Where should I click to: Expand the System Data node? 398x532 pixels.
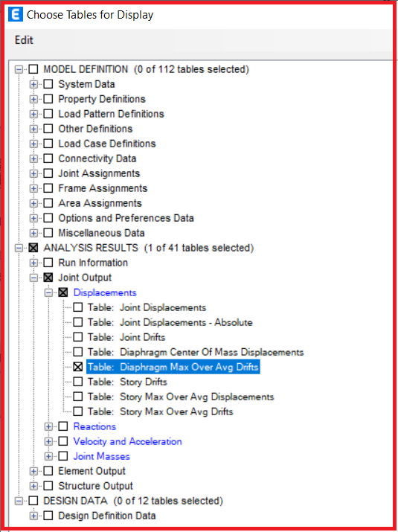(33, 84)
